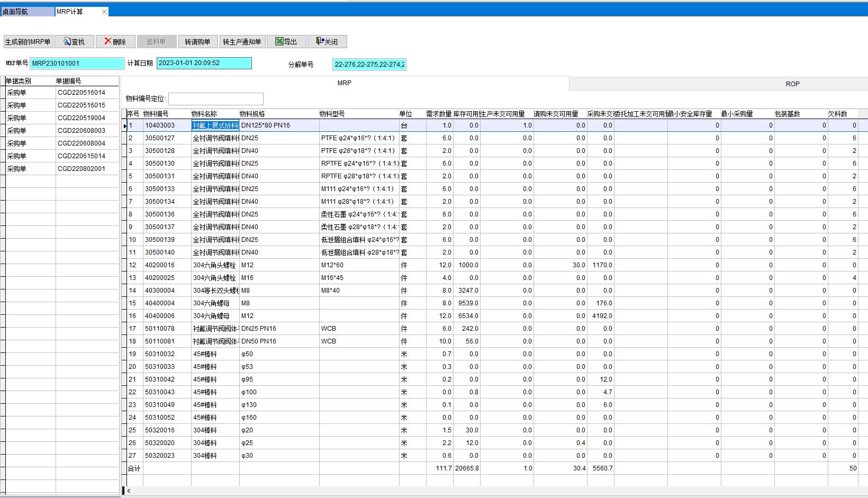Screen dimensions: 868x498
Task: Select the MRP tab
Action: pos(344,83)
